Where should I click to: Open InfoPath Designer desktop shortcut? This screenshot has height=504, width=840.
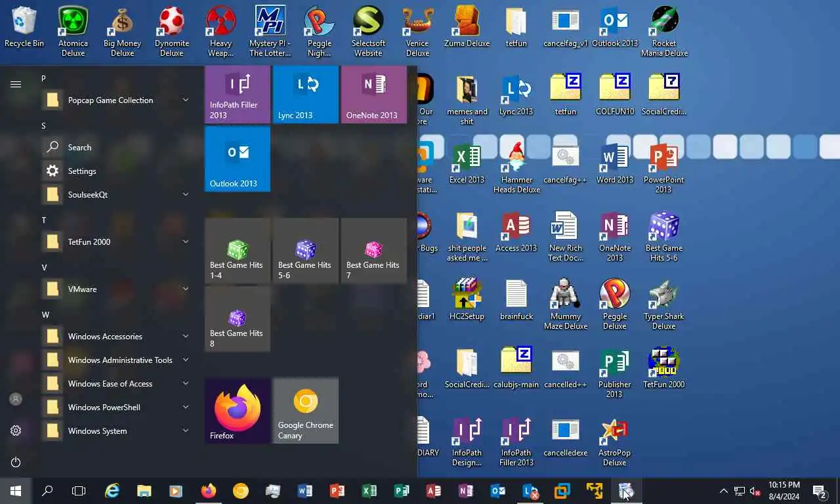(467, 441)
